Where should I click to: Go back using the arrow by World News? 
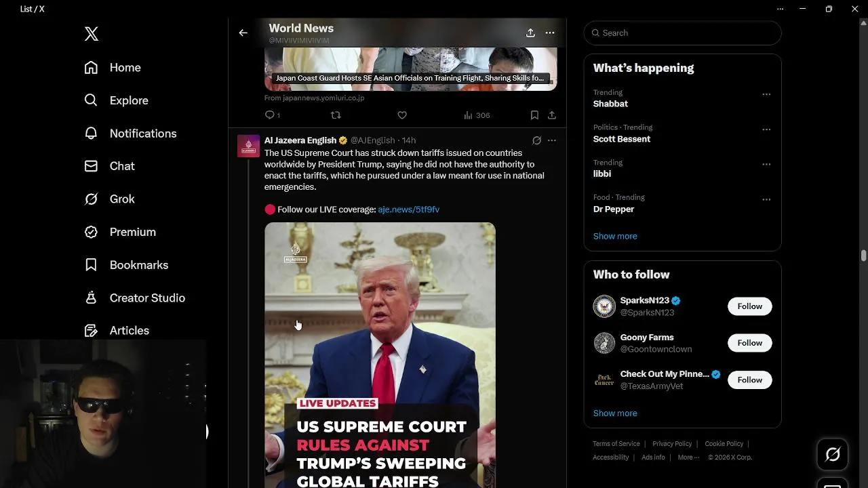point(243,33)
